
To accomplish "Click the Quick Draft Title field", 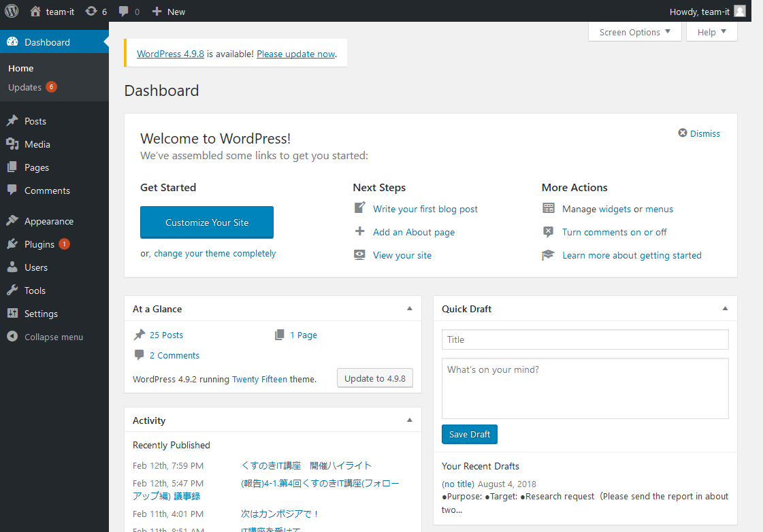I will tap(585, 339).
